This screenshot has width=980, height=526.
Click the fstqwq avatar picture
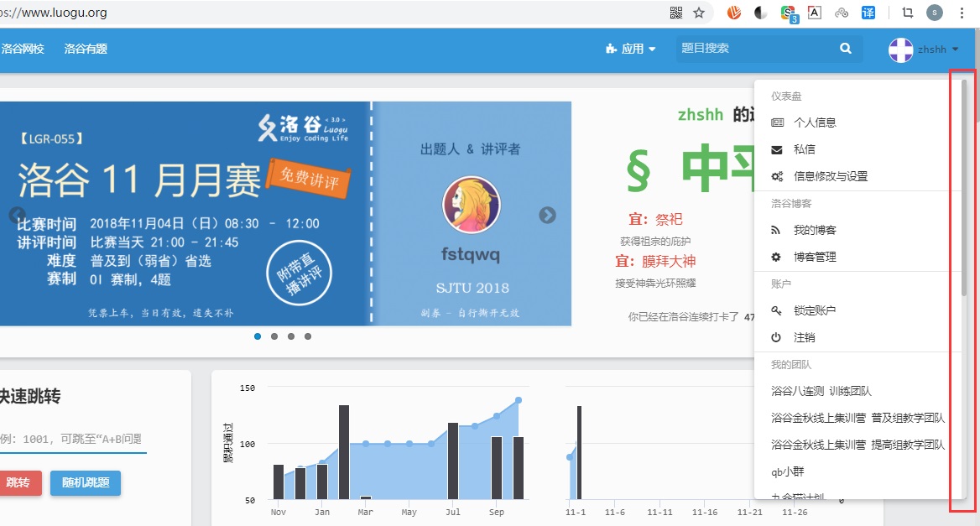(472, 205)
